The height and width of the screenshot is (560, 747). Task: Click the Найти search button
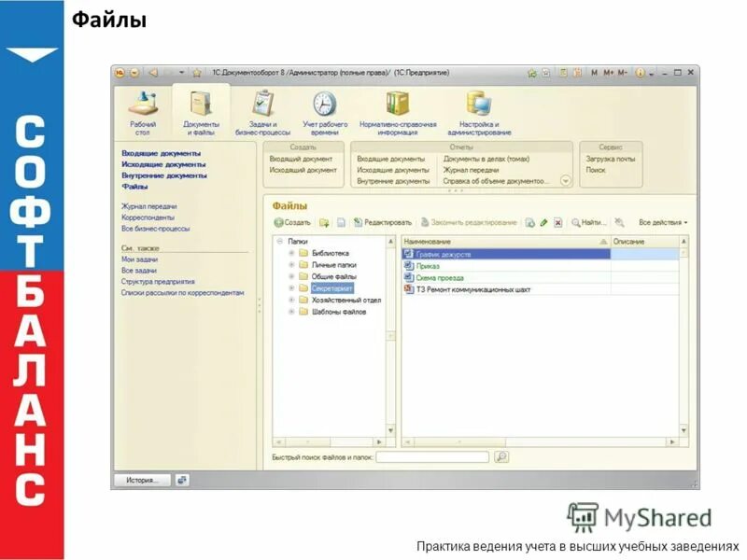(589, 222)
